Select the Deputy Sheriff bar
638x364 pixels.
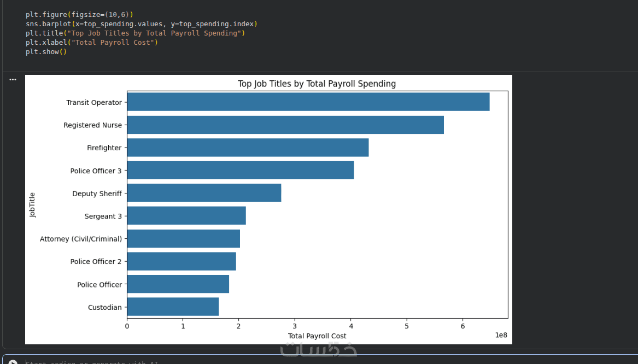[x=204, y=193]
